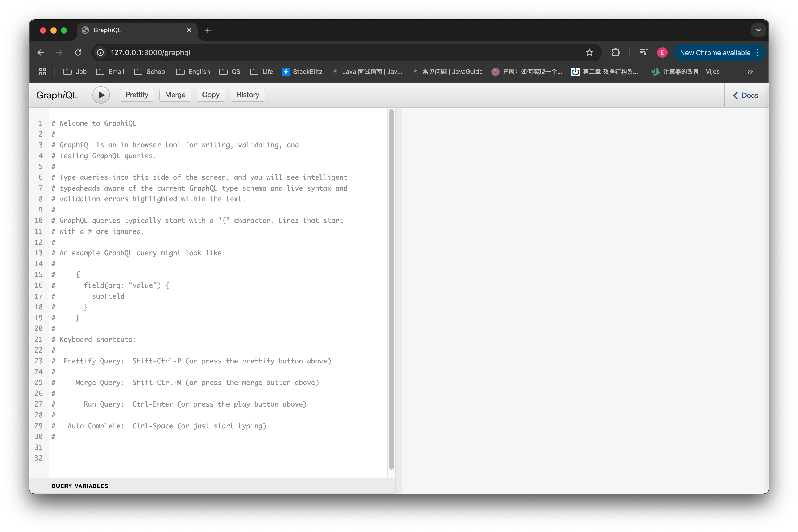Toggle the bookmark star for this page
This screenshot has width=798, height=532.
coord(590,52)
